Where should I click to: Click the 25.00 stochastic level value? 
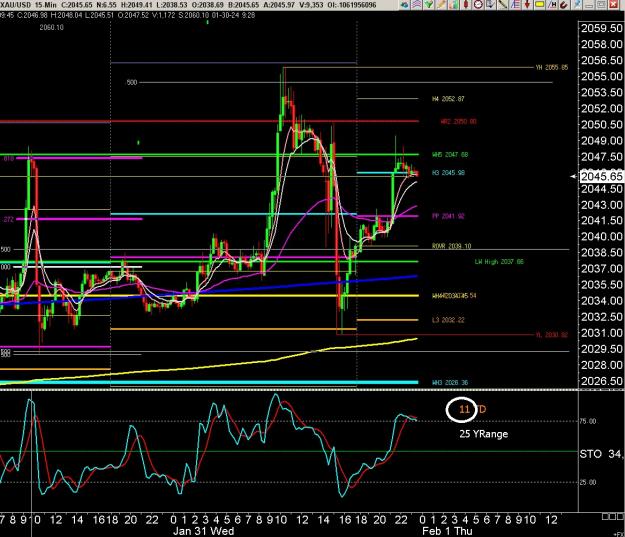tap(588, 482)
